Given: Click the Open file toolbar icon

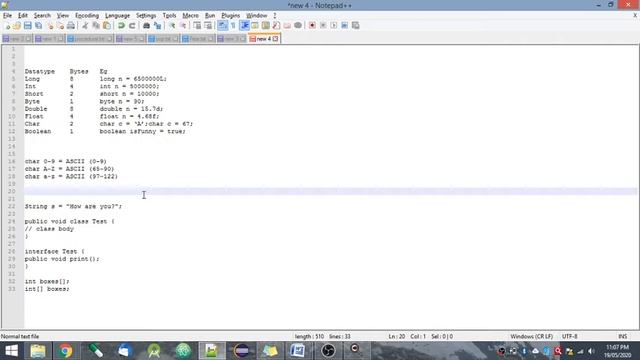Looking at the screenshot, I should (x=17, y=26).
